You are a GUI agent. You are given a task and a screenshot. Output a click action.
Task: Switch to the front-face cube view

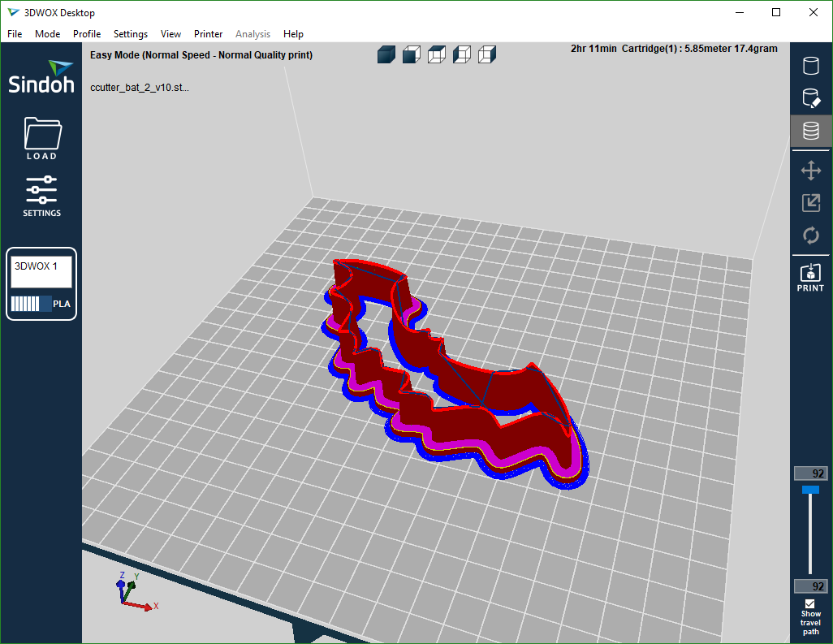pyautogui.click(x=411, y=54)
